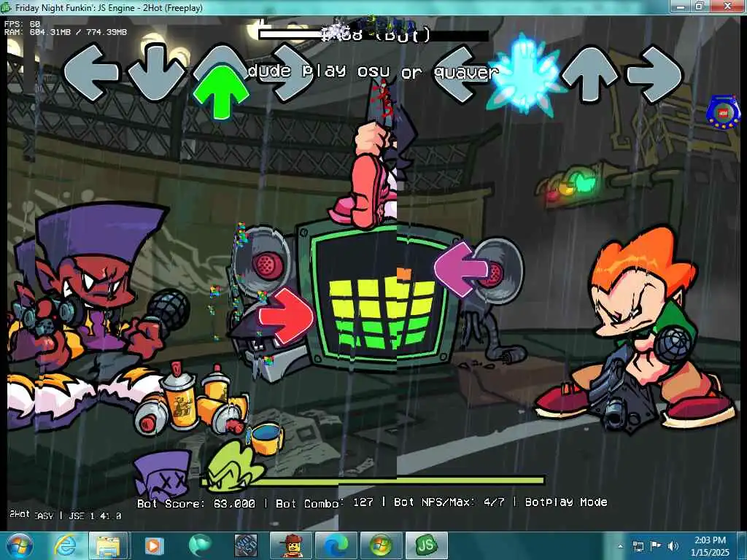The image size is (747, 560).
Task: Click the opponent's gray left arrow receptor
Action: point(91,71)
